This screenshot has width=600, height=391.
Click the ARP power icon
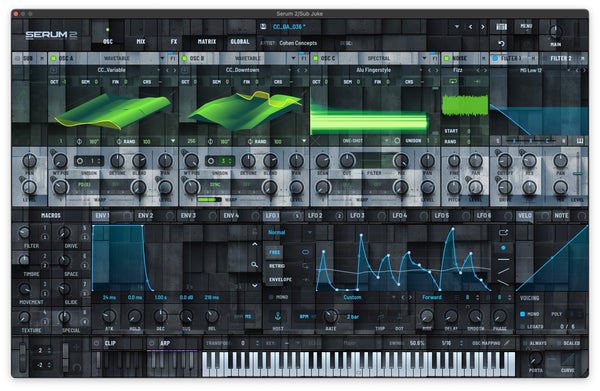pos(152,343)
